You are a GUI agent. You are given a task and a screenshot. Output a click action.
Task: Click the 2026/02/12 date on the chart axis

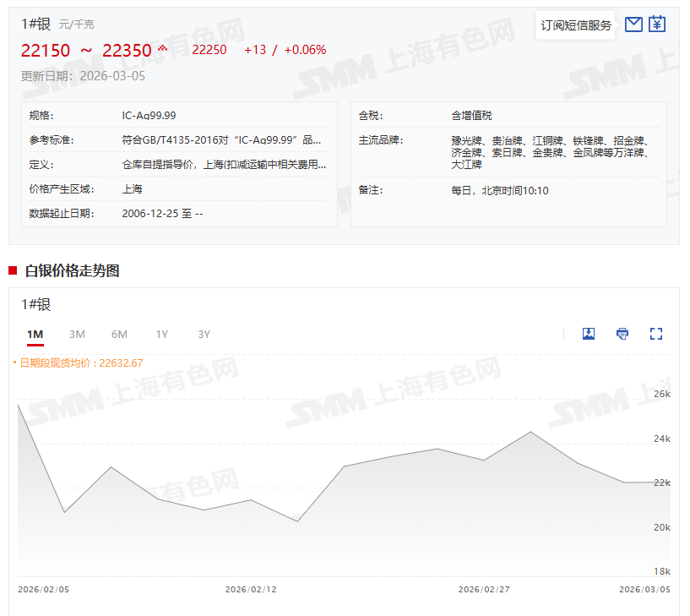click(251, 589)
